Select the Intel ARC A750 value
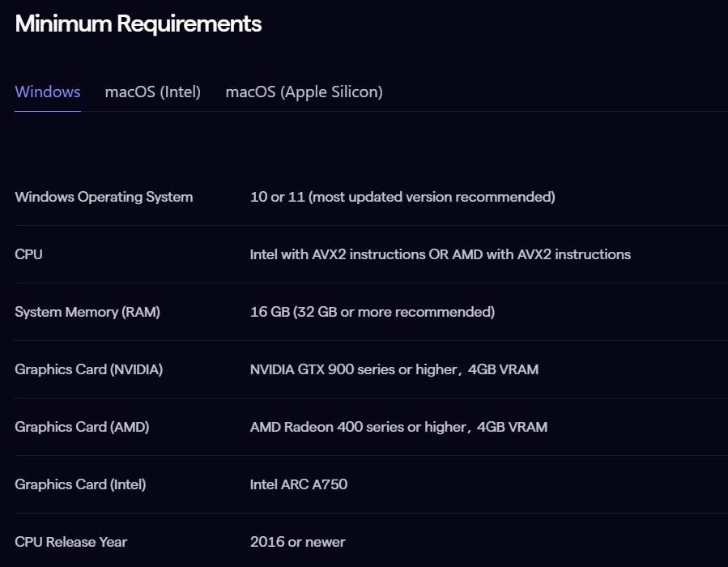Image resolution: width=728 pixels, height=567 pixels. tap(299, 484)
